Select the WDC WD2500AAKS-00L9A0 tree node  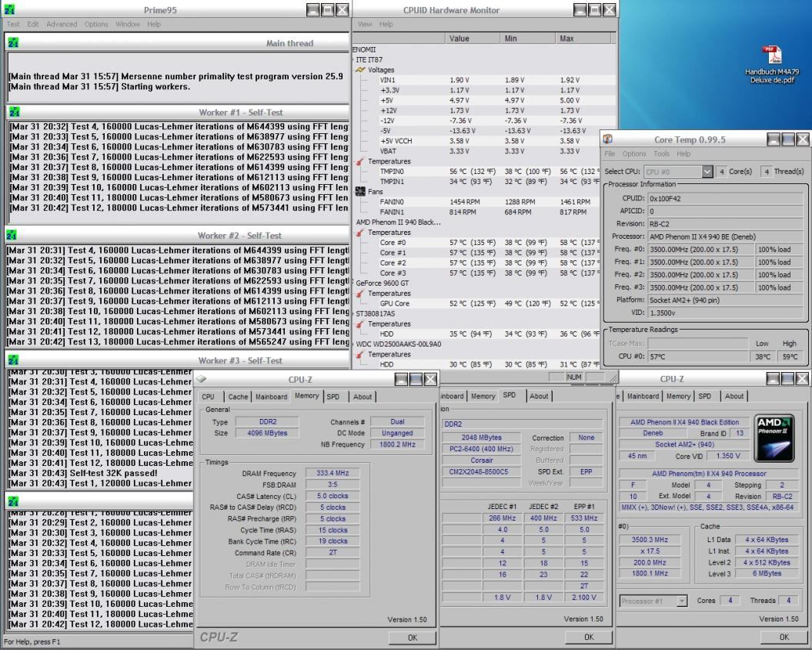point(398,344)
